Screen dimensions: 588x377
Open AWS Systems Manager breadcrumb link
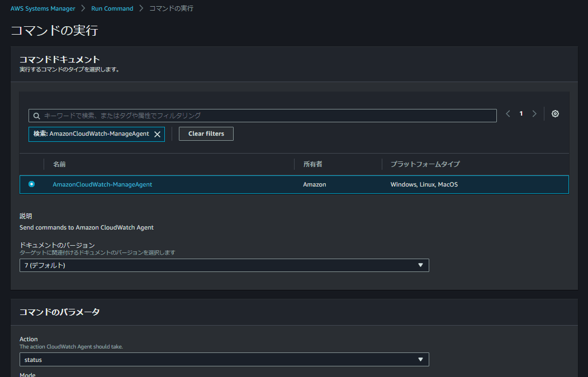[42, 8]
